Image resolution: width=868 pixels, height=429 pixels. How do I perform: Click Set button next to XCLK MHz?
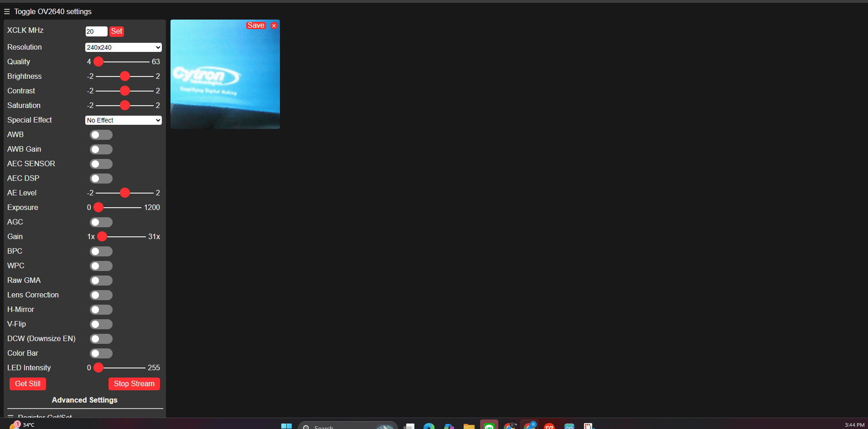coord(117,31)
